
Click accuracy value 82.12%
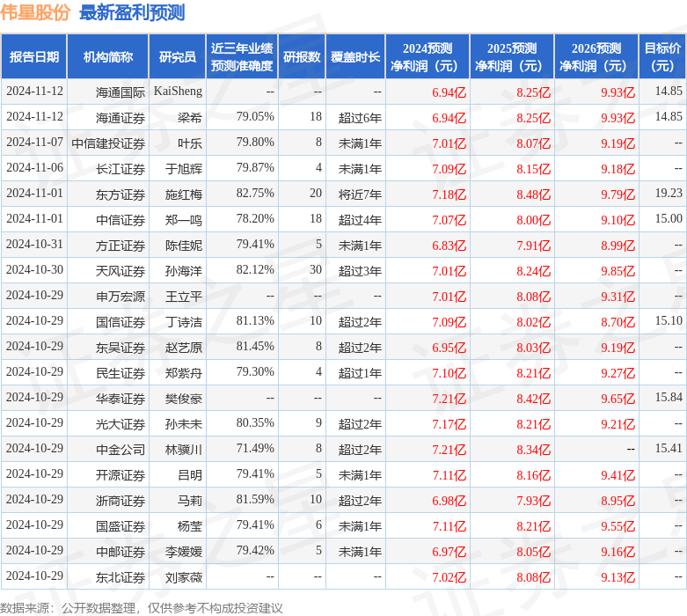click(255, 269)
